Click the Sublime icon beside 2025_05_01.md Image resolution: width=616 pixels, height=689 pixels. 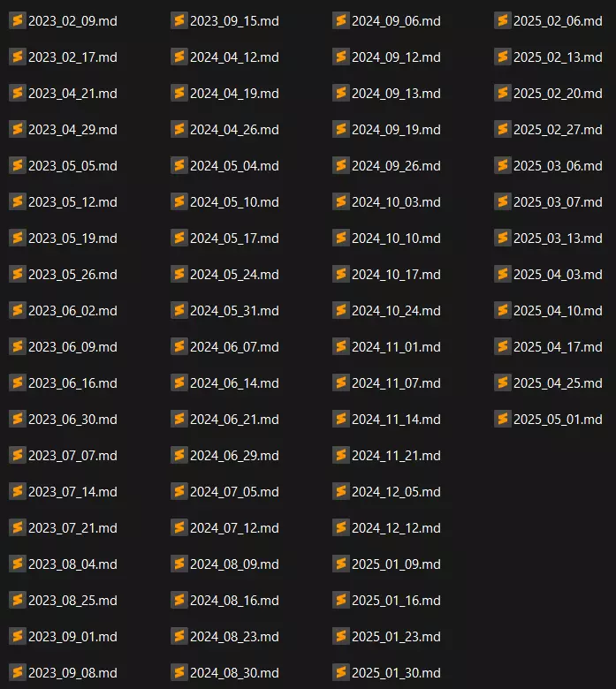click(503, 419)
